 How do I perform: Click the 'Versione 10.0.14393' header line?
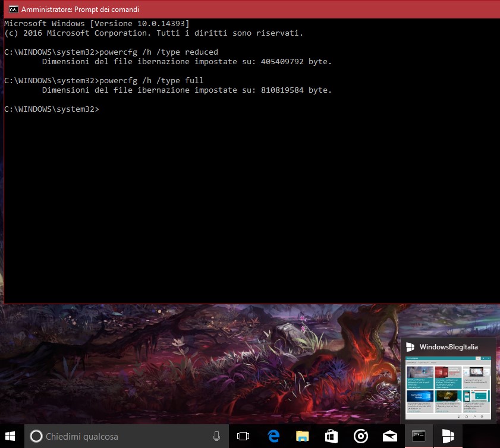97,24
